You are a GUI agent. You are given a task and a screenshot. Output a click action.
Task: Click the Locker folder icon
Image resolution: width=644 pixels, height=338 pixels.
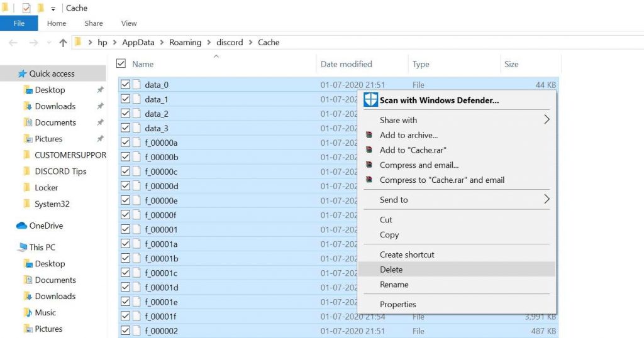coord(27,187)
